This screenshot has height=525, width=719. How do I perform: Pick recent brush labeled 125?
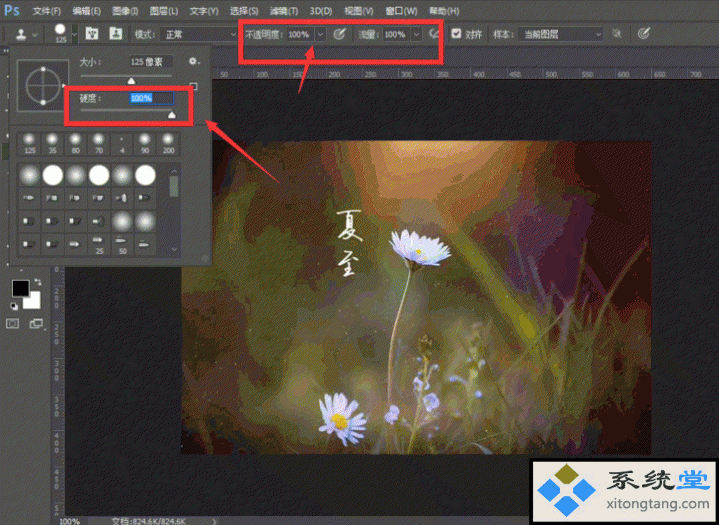coord(29,144)
